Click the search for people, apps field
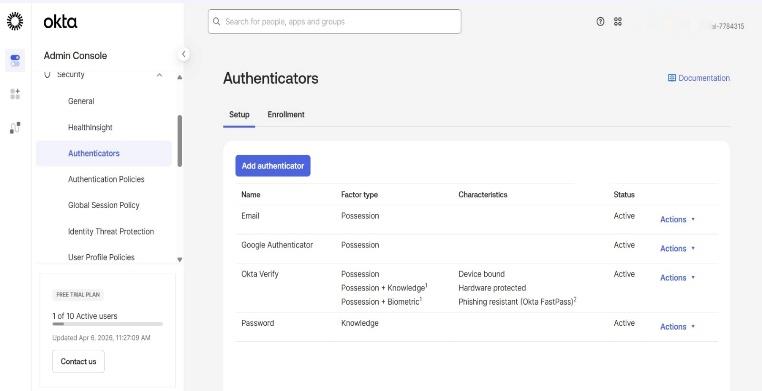762x391 pixels. click(334, 21)
